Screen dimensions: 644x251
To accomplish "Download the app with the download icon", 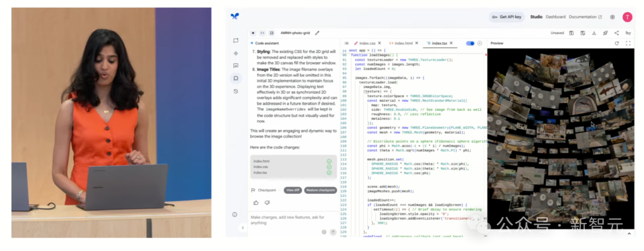I will (x=594, y=33).
